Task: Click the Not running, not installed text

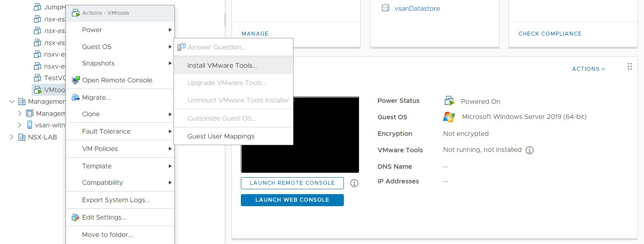Action: (482, 150)
